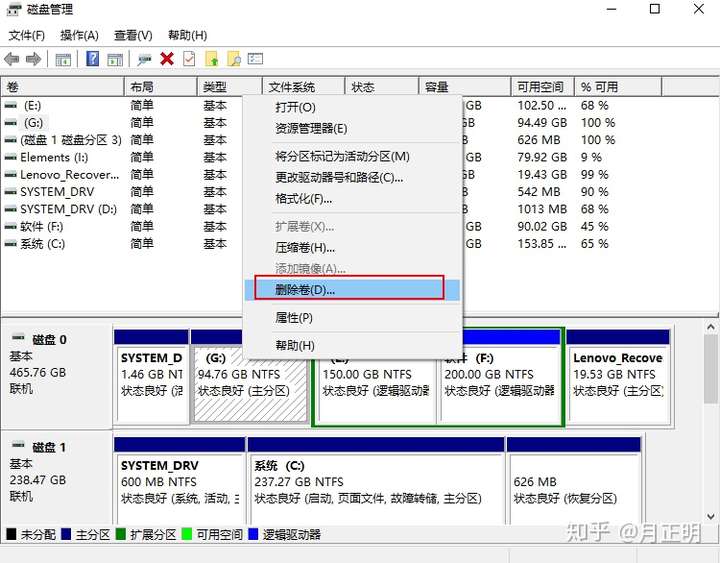
Task: Select the 150.00 GB NTFS logical partition block
Action: tap(376, 388)
